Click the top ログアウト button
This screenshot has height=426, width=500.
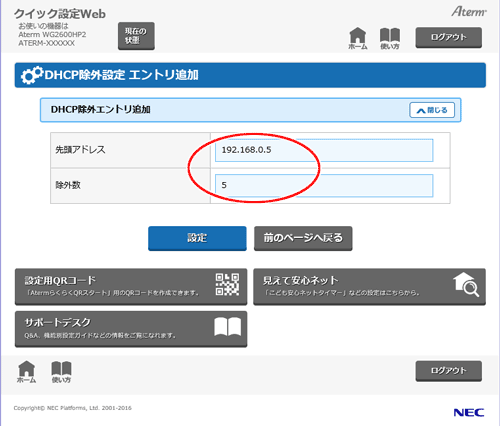pyautogui.click(x=448, y=37)
